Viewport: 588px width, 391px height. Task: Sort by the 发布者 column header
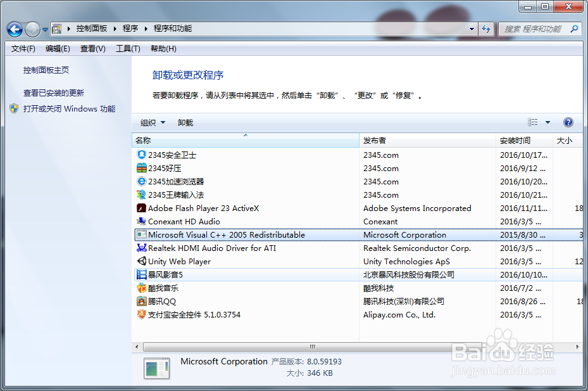[x=427, y=141]
